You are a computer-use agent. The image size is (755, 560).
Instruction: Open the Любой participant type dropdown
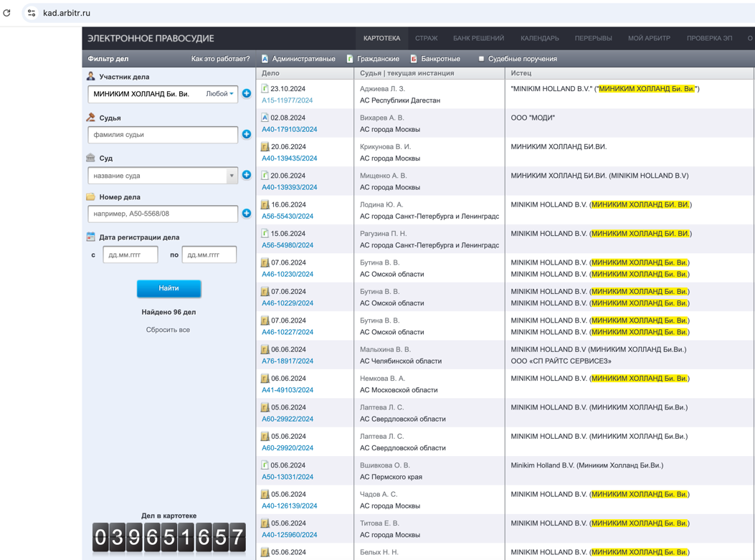pos(219,94)
